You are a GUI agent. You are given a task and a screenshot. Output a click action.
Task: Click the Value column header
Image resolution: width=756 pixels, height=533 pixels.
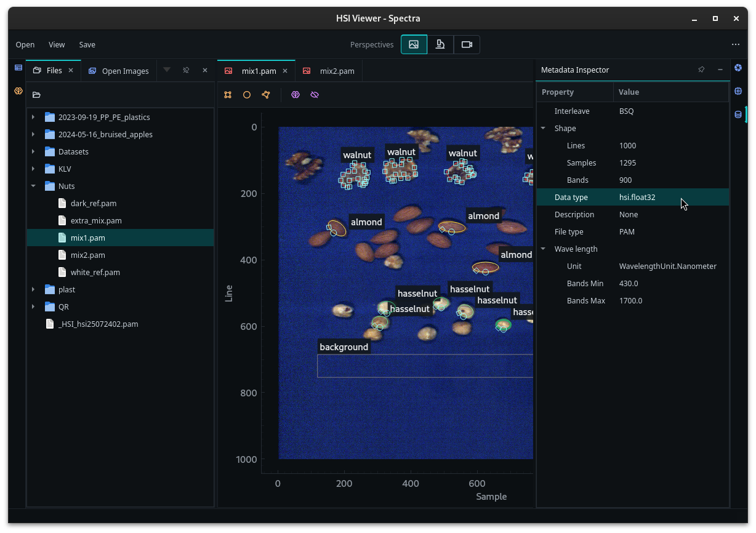(x=671, y=92)
